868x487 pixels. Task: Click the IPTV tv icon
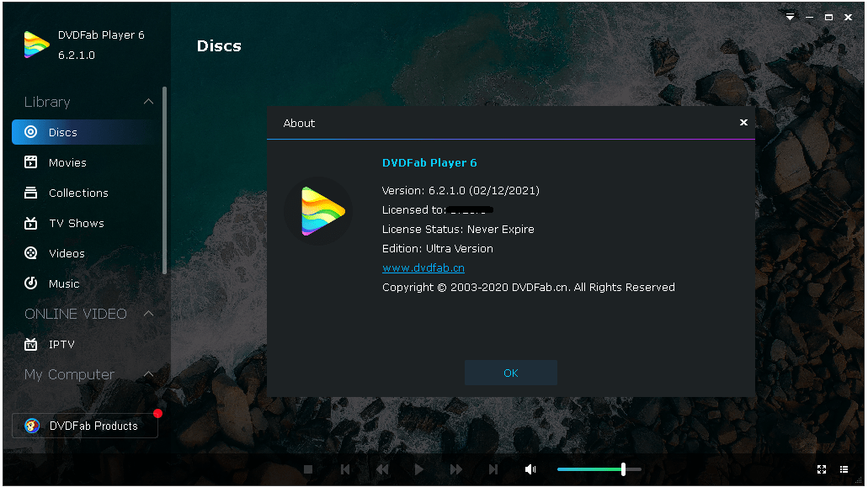pos(31,344)
